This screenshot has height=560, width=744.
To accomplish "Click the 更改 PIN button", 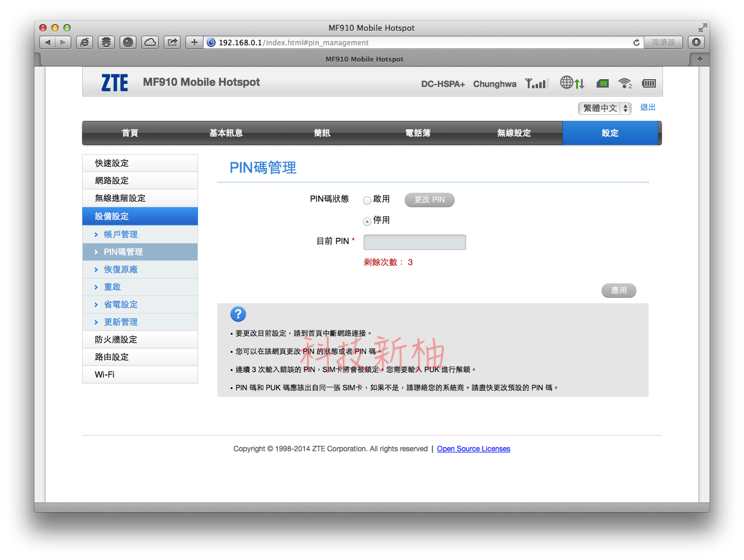I will point(429,200).
